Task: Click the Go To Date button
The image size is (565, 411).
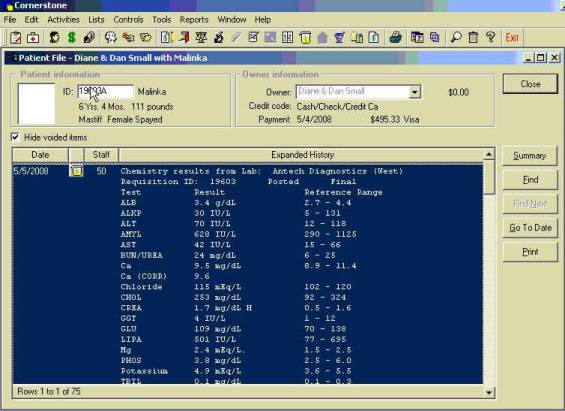Action: coord(530,228)
